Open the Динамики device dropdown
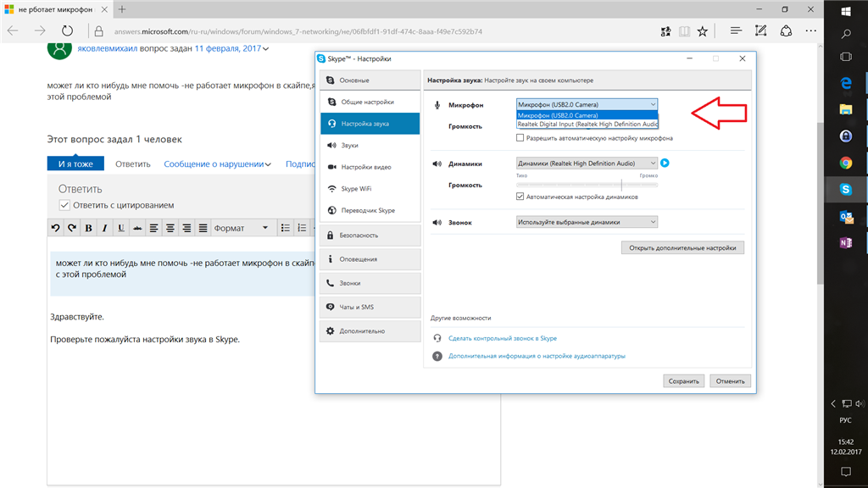 (587, 164)
